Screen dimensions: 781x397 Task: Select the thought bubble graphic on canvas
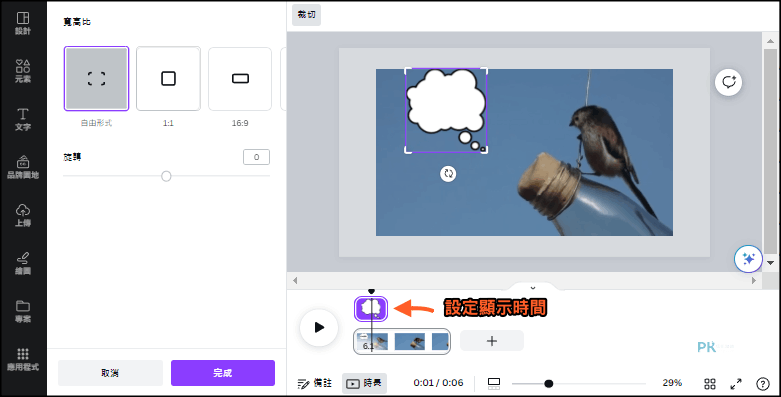446,110
